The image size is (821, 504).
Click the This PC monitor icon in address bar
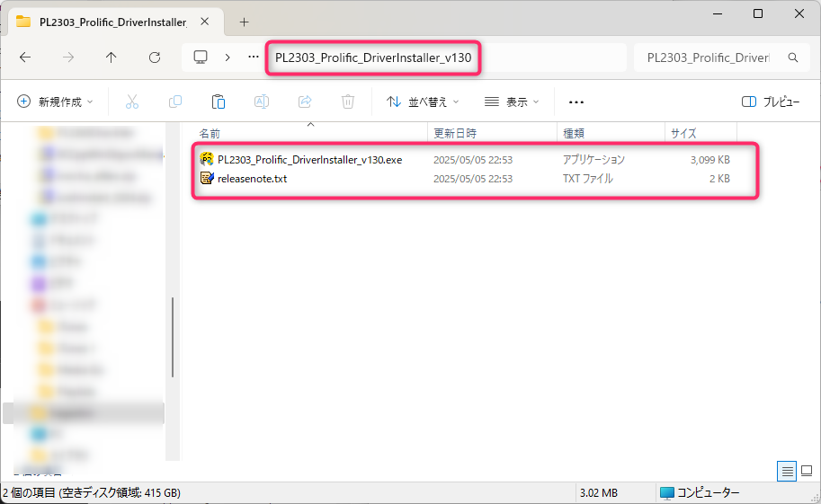(x=201, y=57)
